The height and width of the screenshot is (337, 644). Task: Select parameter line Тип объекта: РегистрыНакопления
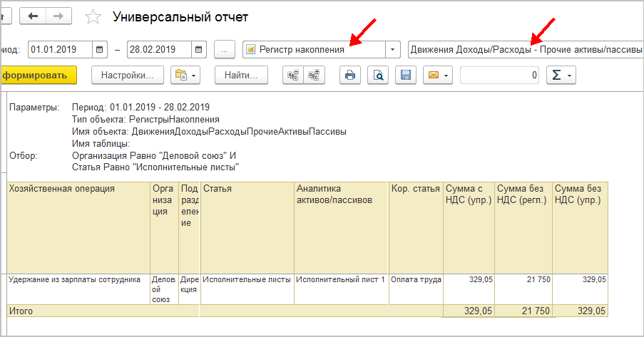(145, 120)
